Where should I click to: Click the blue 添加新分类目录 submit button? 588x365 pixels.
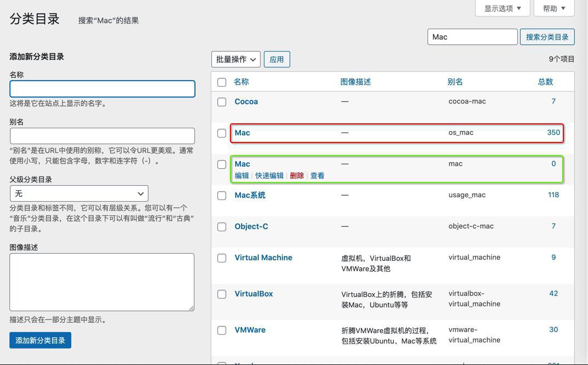(40, 340)
